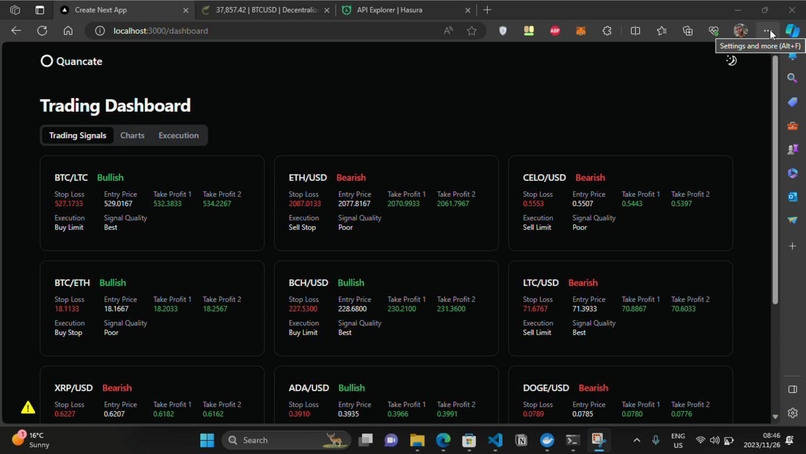Screen dimensions: 806x454
Task: Open the sidebar shopping tag icon
Action: click(792, 102)
